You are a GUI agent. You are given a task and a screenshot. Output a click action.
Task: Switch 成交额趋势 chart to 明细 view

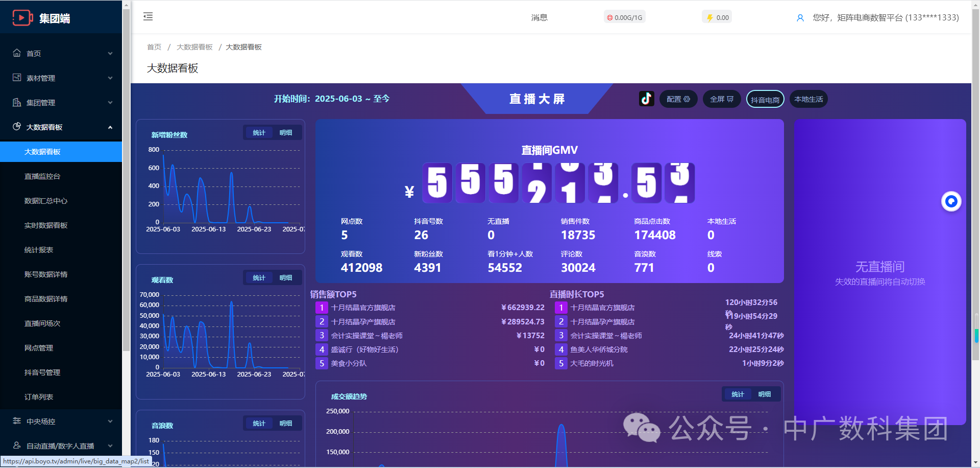point(764,394)
